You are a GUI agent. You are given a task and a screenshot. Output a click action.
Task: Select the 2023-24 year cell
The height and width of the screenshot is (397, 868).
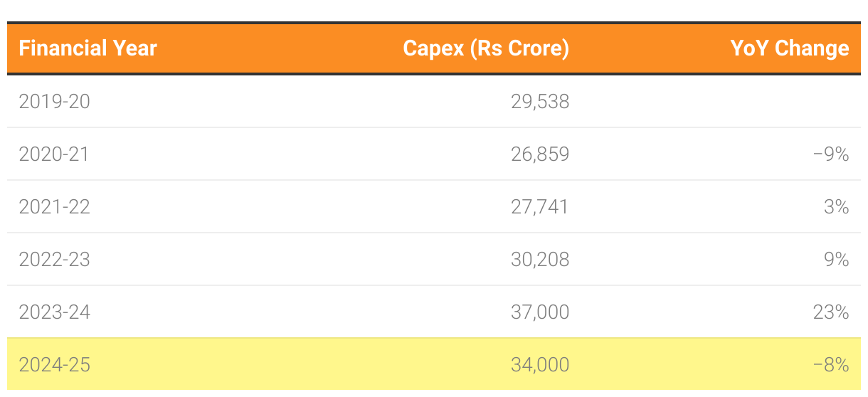coord(55,312)
